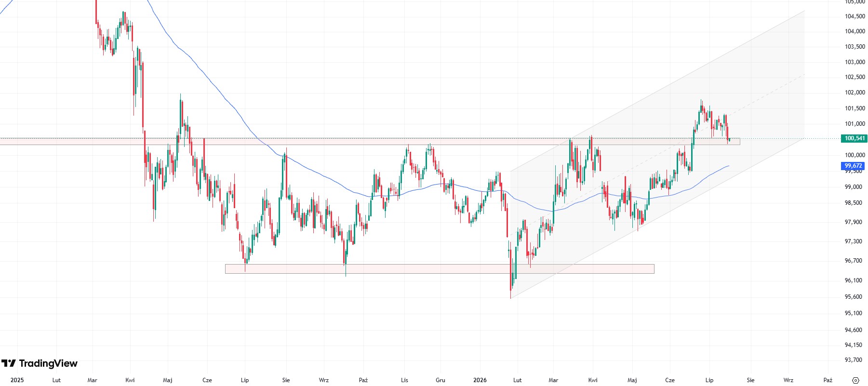Select the upper pink resistance zone rectangle
The width and height of the screenshot is (868, 386).
pos(370,141)
